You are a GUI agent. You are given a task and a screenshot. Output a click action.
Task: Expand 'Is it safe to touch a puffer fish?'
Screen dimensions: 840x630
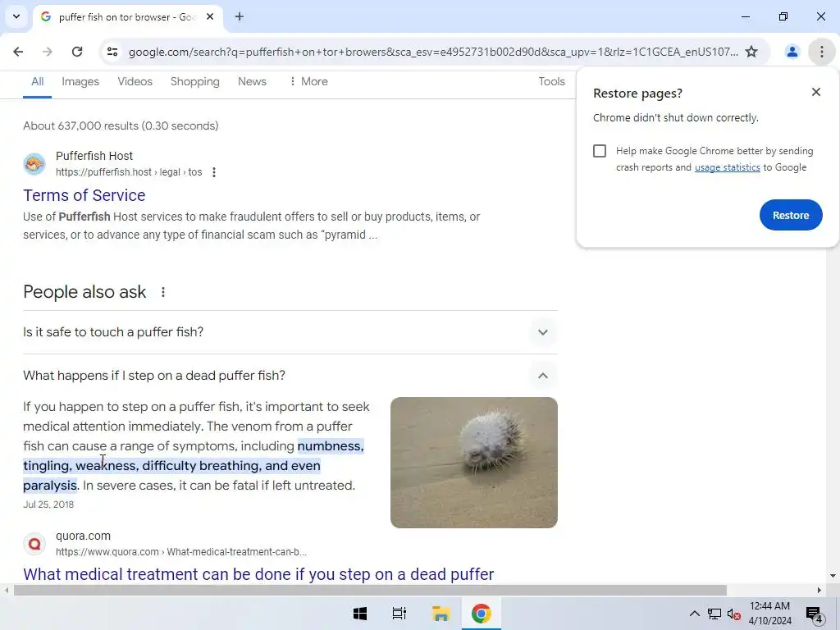coord(290,332)
